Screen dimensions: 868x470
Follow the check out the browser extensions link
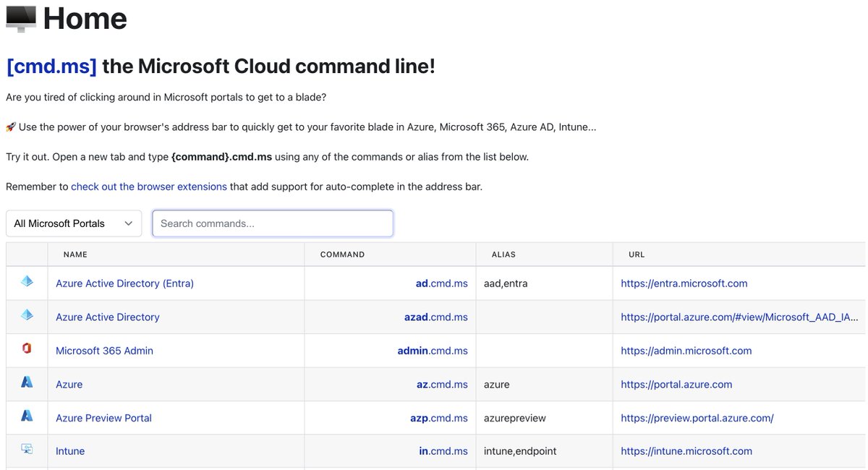[149, 187]
